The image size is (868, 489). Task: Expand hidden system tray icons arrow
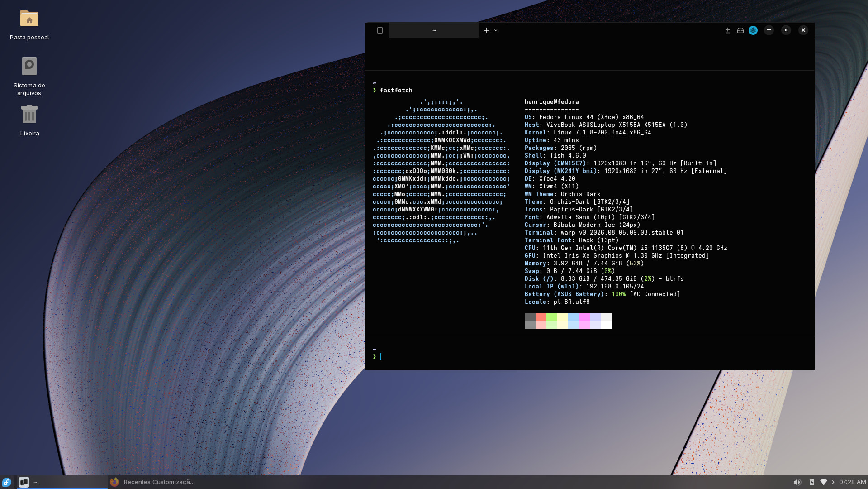(833, 482)
